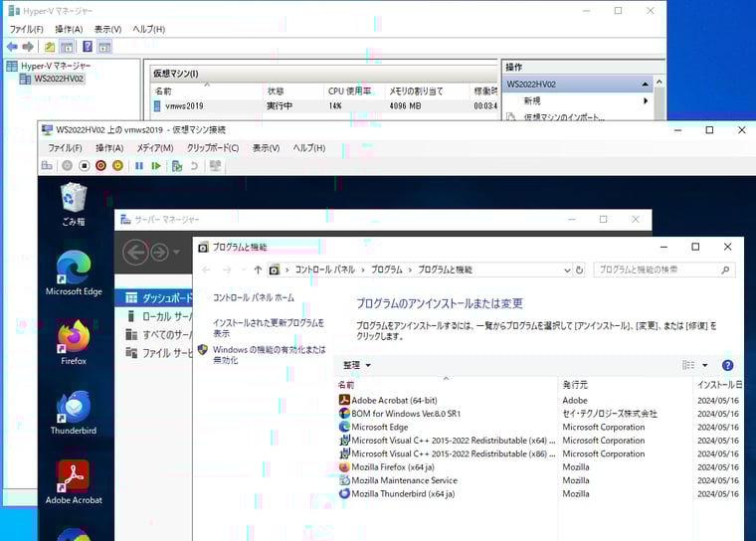Open the Recycle Bin desktop icon

coord(74,205)
